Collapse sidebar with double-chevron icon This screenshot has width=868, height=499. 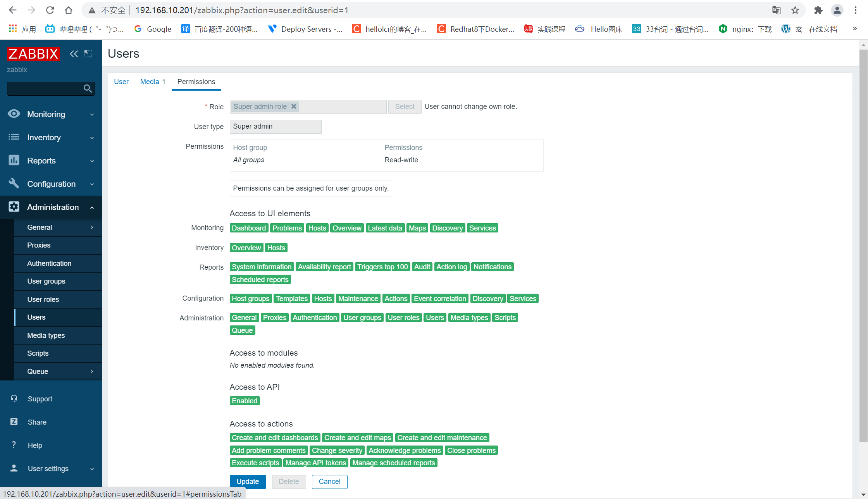click(74, 54)
